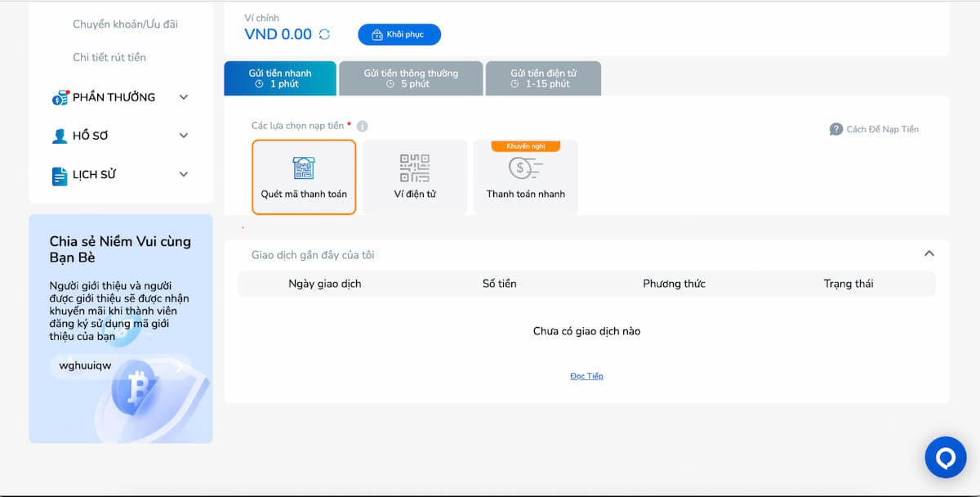
Task: Expand the HỒ SƠ menu chevron
Action: [184, 136]
